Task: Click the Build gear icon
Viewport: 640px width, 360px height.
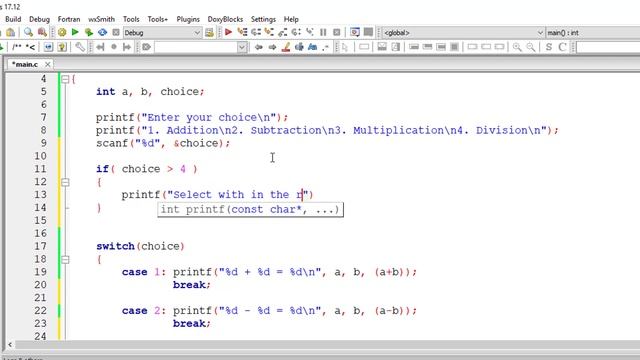Action: (62, 33)
